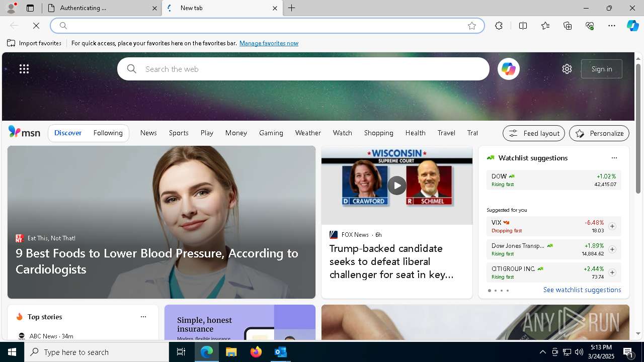The height and width of the screenshot is (362, 644).
Task: Click Import favorites
Action: click(x=34, y=43)
